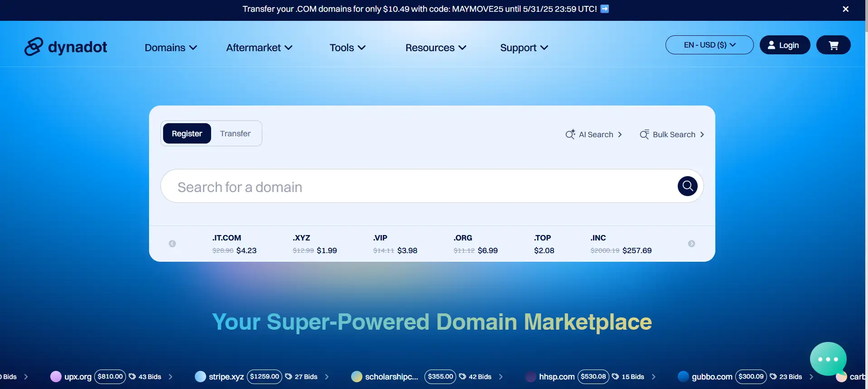
Task: Click bid tag icon beside 23 Bids
Action: point(773,376)
